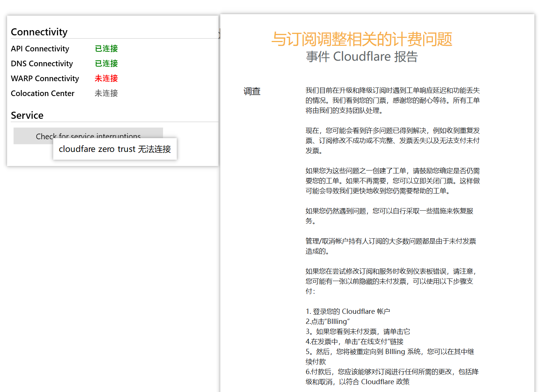553x392 pixels.
Task: Click the Check for service interruptions button
Action: tap(88, 136)
